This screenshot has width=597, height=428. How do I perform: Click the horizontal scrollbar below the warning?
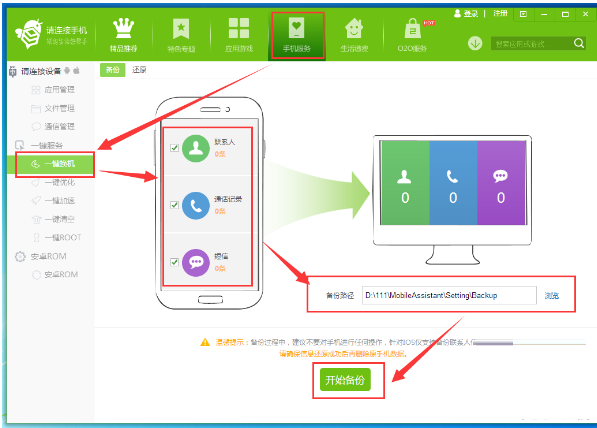coord(530,343)
